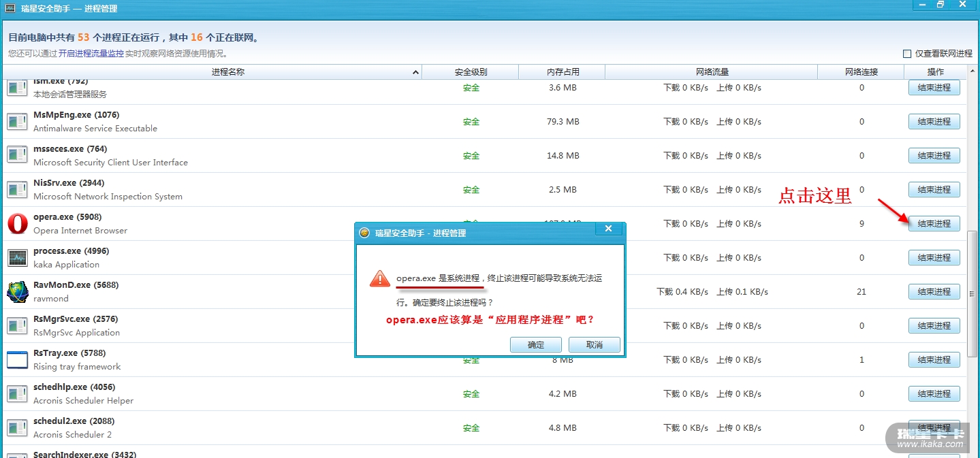Click the vertical scrollbar thumb
Screen dimensions: 980x458
[973, 294]
